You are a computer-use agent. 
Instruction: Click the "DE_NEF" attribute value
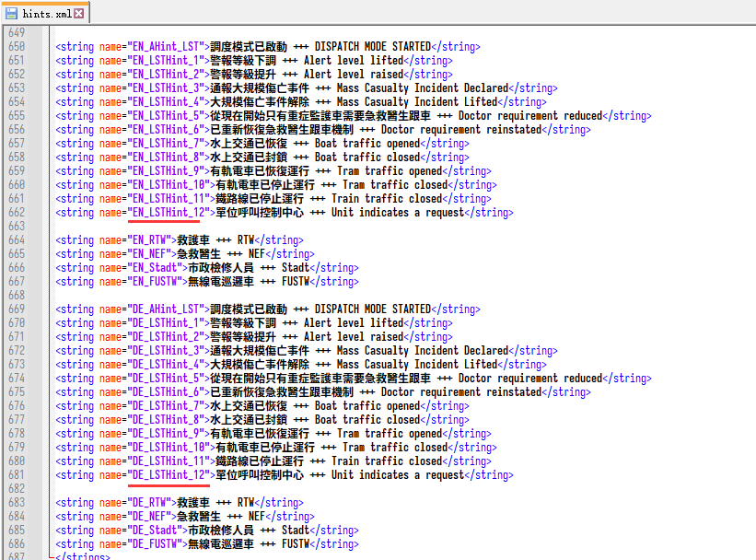click(x=149, y=517)
